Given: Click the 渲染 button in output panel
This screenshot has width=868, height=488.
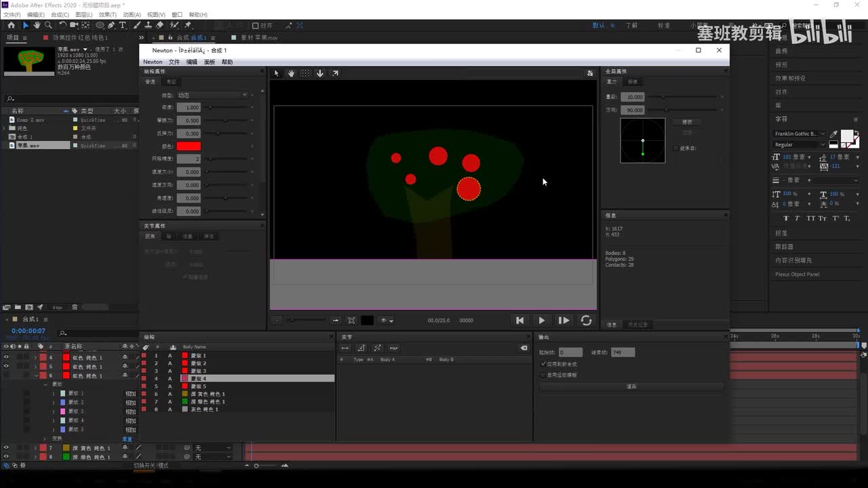Looking at the screenshot, I should click(631, 387).
